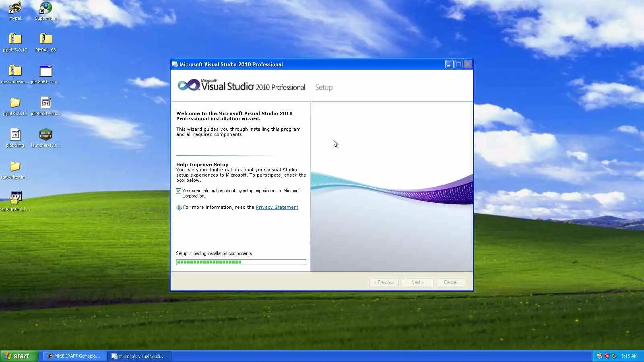The width and height of the screenshot is (644, 362).
Task: Switch to Microsoft Visual Studio taskbar item
Action: (139, 356)
